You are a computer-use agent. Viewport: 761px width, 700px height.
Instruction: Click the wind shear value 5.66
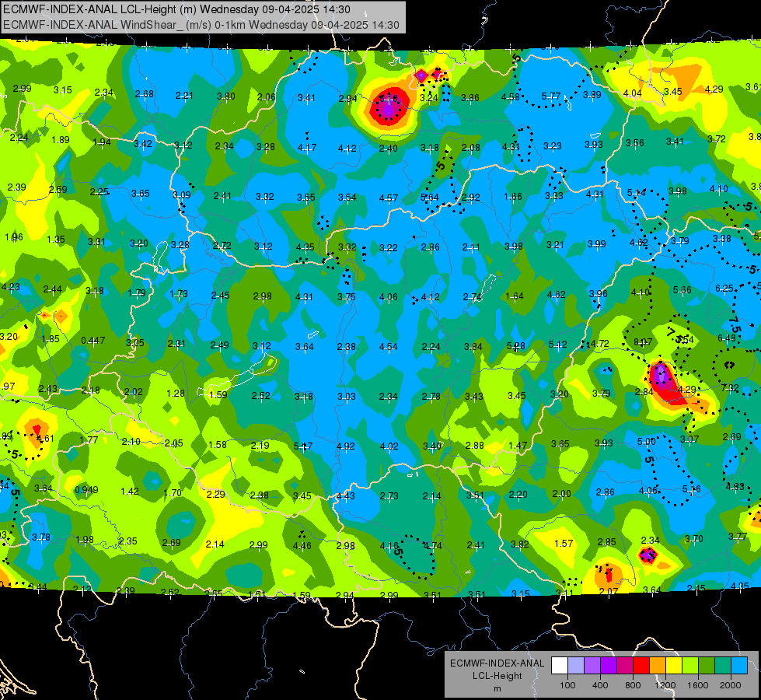coord(682,290)
